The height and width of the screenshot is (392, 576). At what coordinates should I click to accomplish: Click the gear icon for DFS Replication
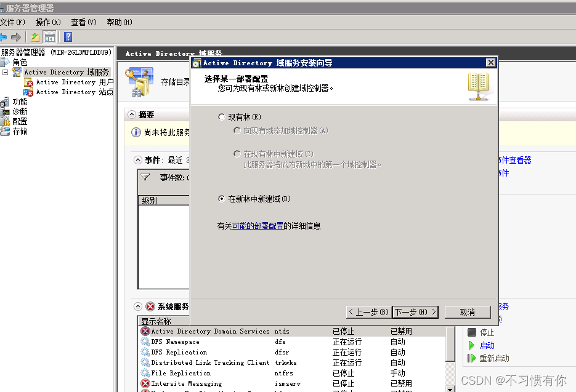(x=145, y=352)
